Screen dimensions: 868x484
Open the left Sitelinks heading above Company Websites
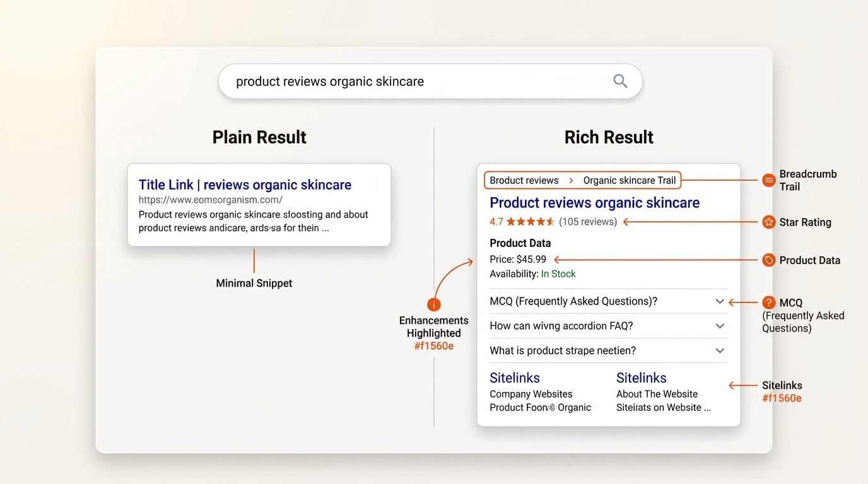click(515, 378)
